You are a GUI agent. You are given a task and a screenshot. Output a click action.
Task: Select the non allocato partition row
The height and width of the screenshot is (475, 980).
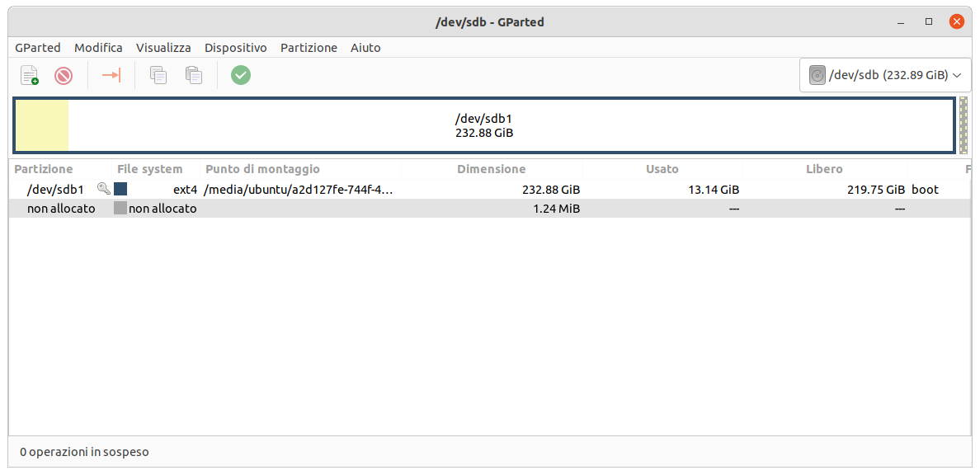[x=490, y=209]
